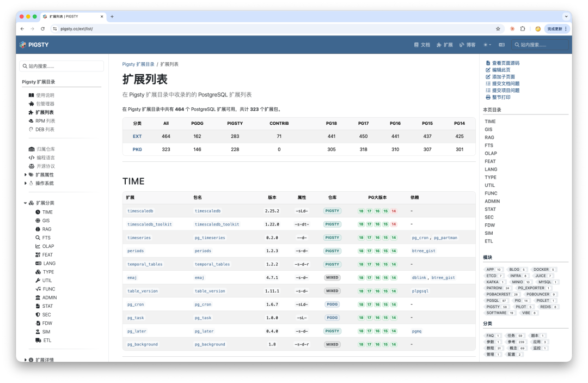Bookmark this page with the star icon
The width and height of the screenshot is (588, 383).
[x=498, y=29]
